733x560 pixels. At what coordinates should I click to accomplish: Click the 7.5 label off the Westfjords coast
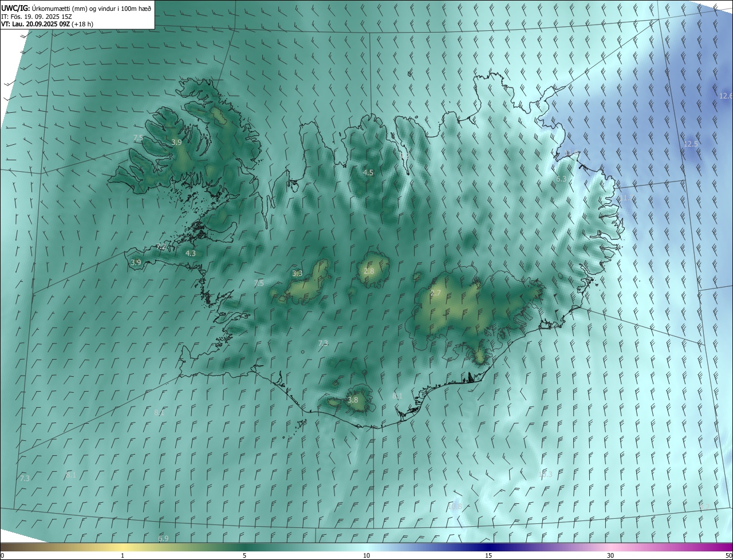(x=138, y=138)
